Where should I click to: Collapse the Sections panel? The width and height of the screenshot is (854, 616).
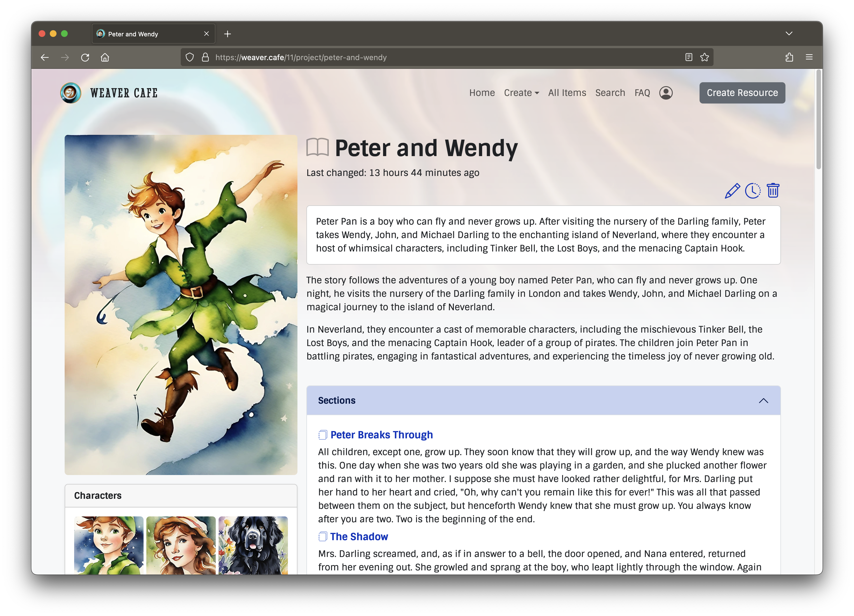tap(763, 401)
